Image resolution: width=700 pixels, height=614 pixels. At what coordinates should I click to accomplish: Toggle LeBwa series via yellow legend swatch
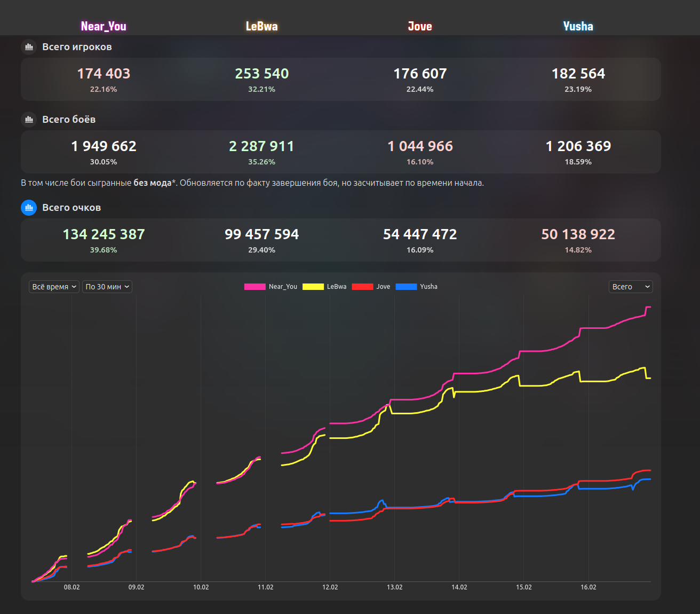(x=313, y=287)
